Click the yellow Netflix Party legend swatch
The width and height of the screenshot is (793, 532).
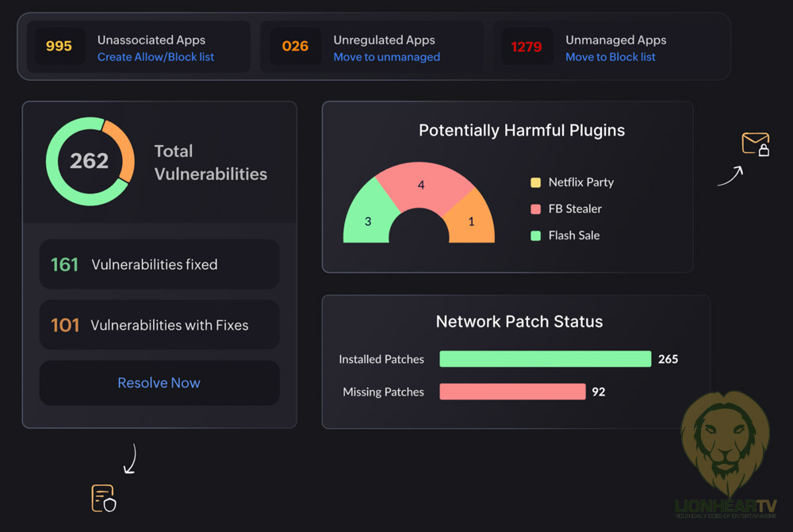point(535,182)
